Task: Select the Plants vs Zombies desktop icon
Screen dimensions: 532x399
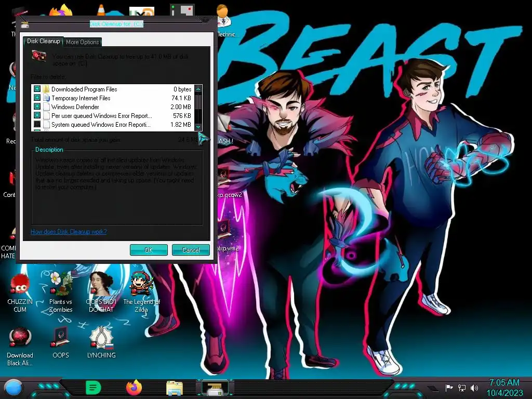Action: (61, 292)
